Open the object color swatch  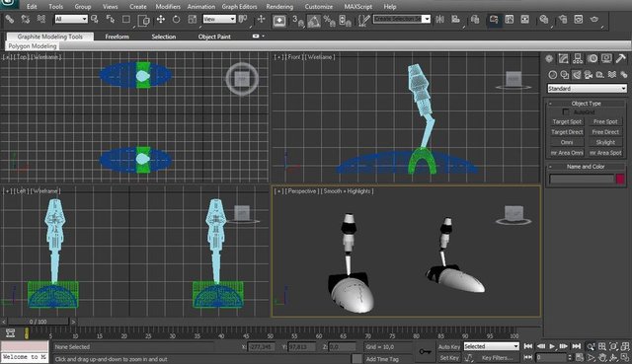620,179
